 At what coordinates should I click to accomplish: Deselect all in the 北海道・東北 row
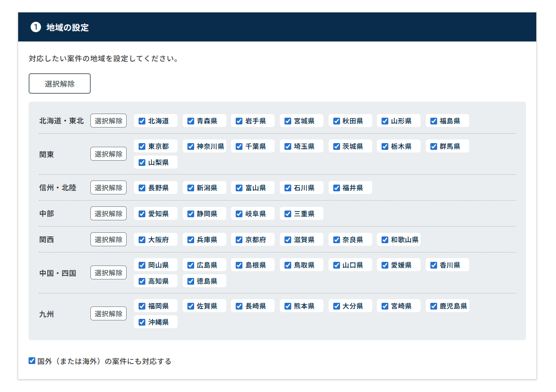(109, 121)
